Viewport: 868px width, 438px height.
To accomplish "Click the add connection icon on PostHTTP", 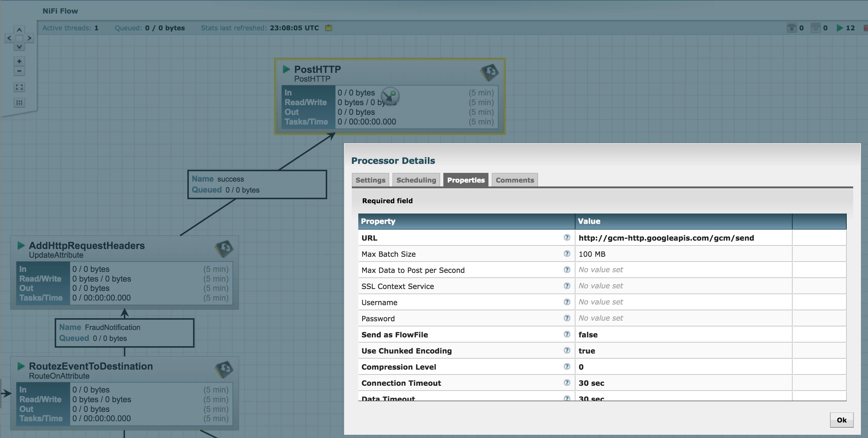I will pos(390,96).
